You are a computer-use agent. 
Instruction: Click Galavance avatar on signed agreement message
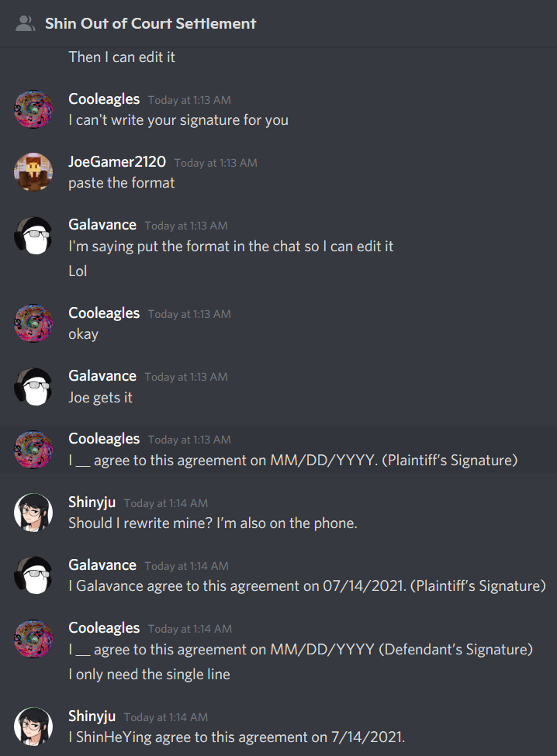(x=33, y=575)
